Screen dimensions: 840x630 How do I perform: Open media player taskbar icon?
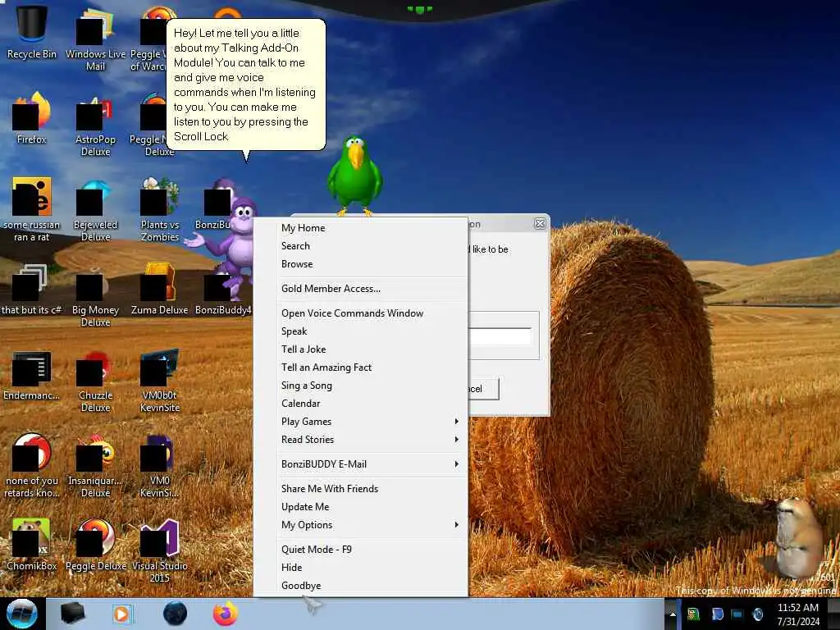pos(122,614)
